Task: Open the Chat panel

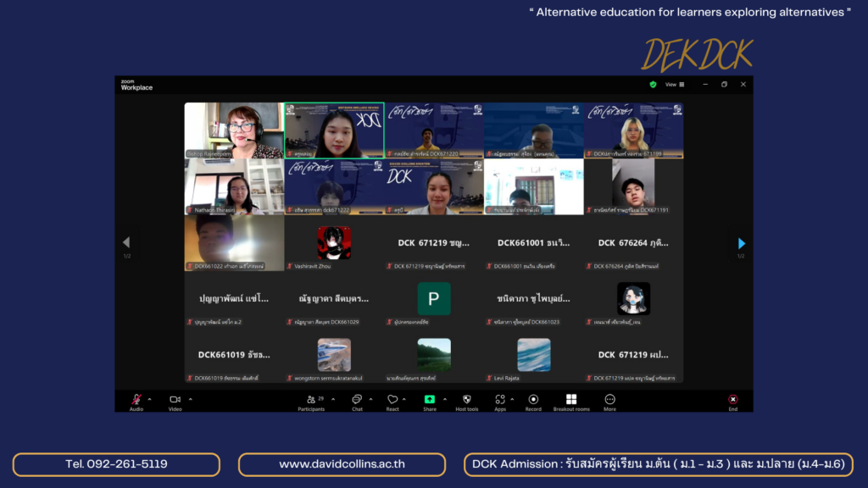Action: click(x=357, y=400)
